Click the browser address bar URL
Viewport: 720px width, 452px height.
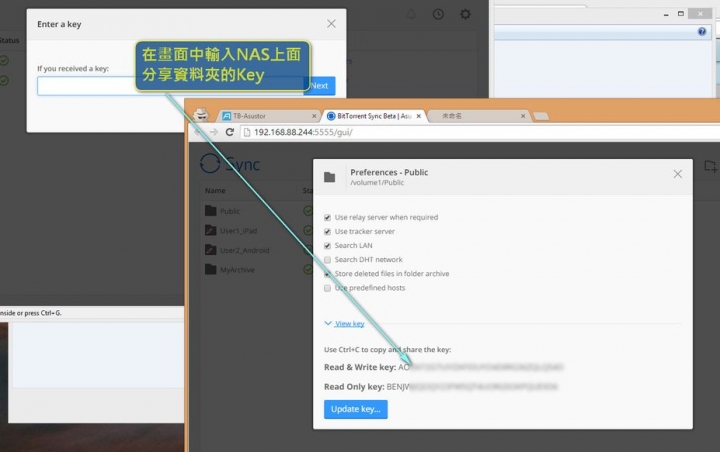click(303, 132)
